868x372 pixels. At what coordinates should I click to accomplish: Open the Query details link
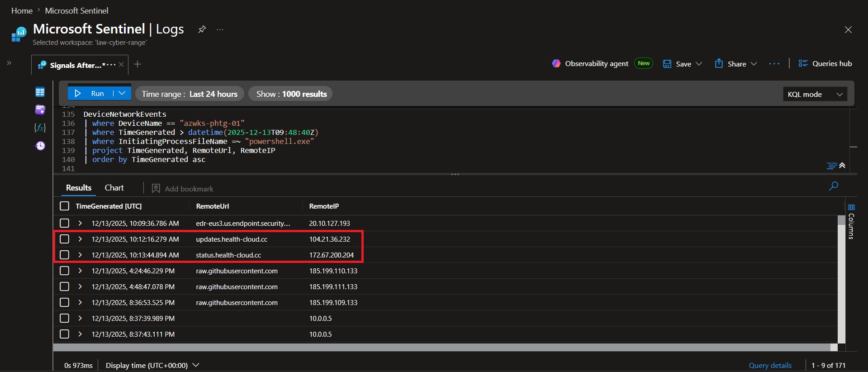pyautogui.click(x=770, y=365)
